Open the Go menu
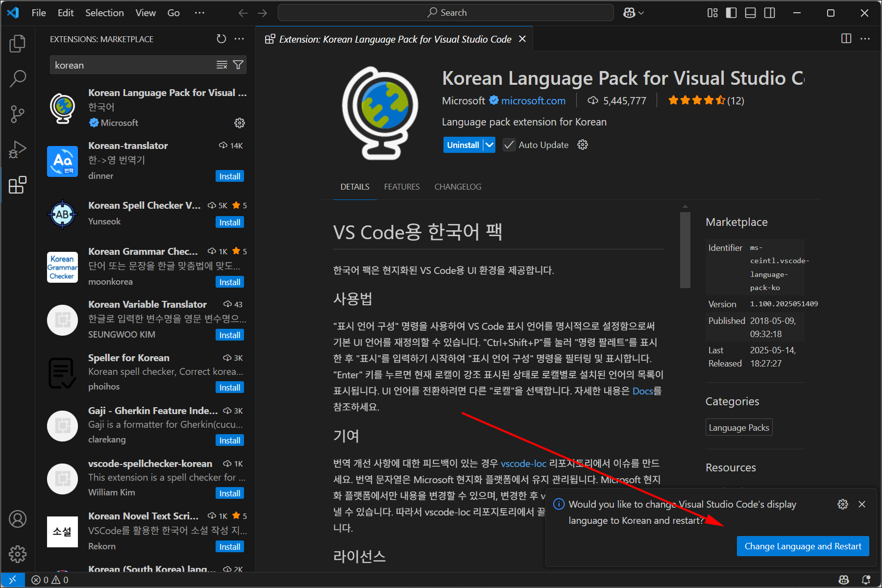The image size is (882, 588). tap(173, 13)
